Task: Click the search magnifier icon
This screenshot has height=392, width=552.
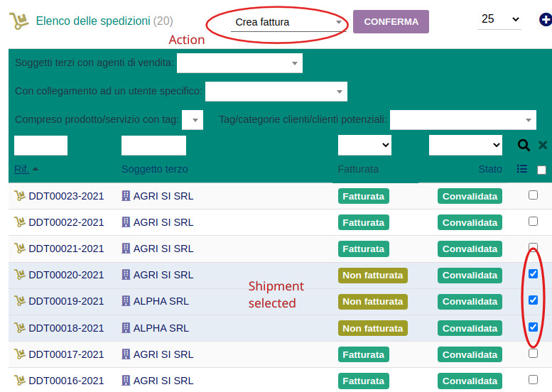Action: pos(524,146)
